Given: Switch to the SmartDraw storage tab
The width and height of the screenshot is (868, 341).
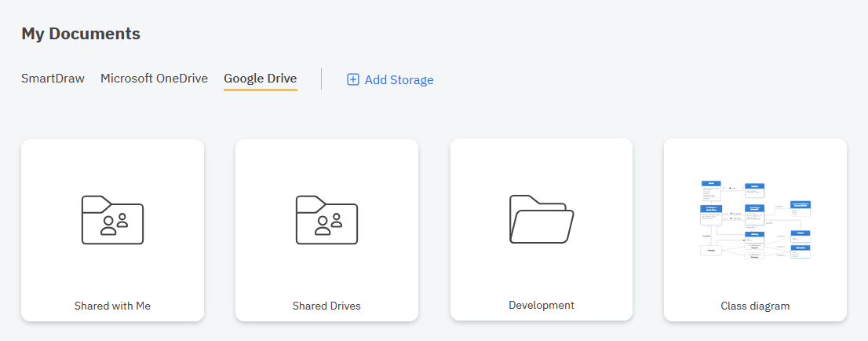Looking at the screenshot, I should tap(53, 79).
